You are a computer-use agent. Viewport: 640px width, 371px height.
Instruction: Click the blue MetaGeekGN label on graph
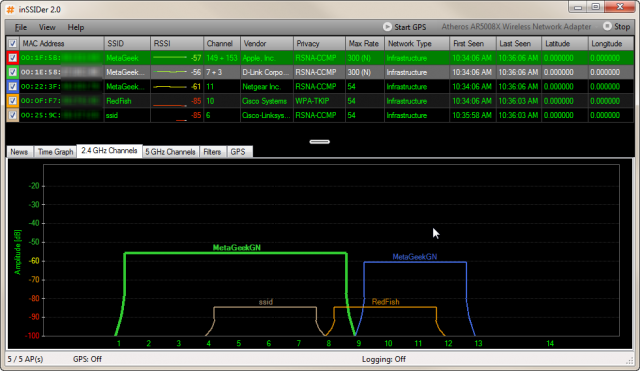pyautogui.click(x=414, y=257)
